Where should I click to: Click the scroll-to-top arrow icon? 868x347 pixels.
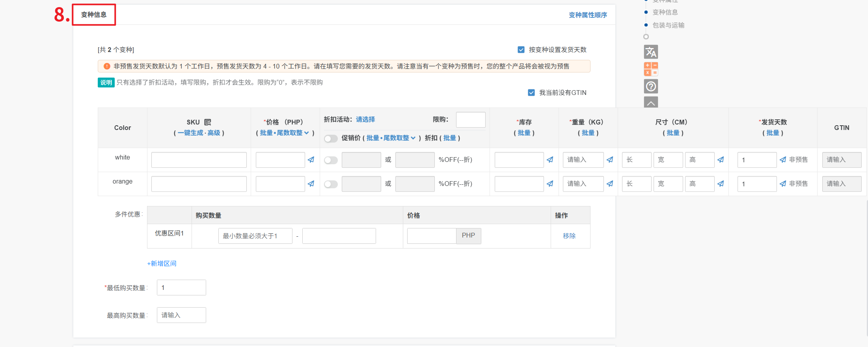point(651,102)
